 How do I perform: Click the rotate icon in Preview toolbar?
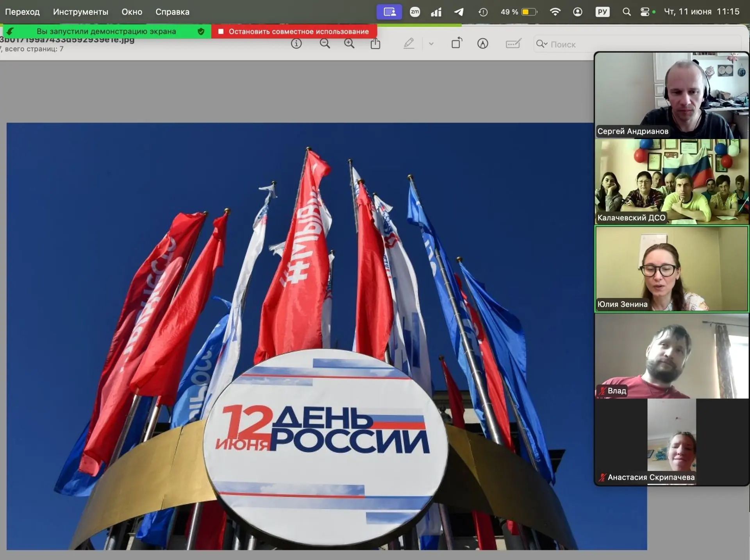pyautogui.click(x=457, y=43)
